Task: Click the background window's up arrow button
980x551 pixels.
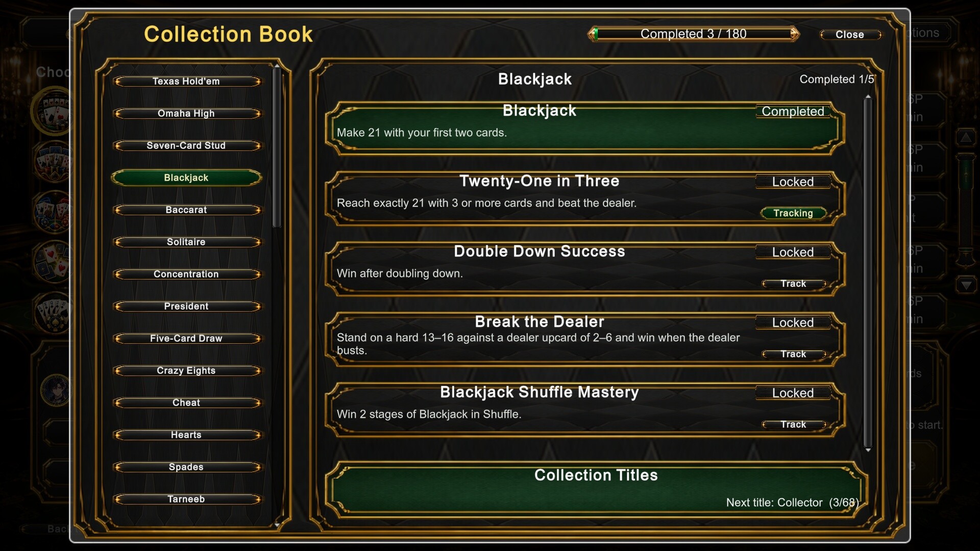Action: click(x=966, y=138)
